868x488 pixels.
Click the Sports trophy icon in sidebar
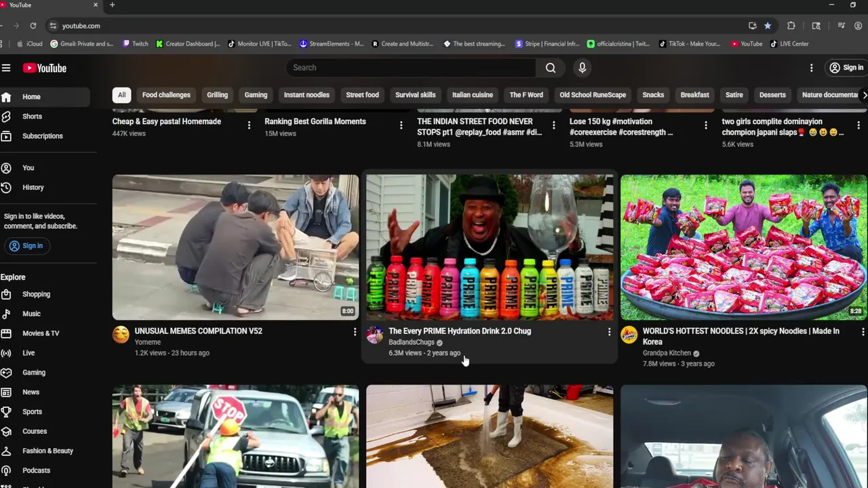point(6,412)
